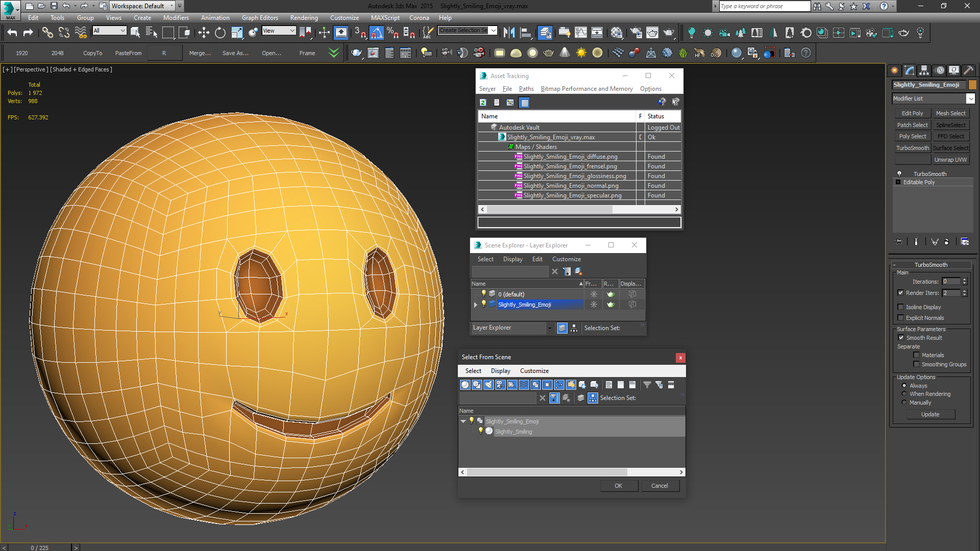Open the Graph Editors menu
The width and height of the screenshot is (980, 551).
(x=260, y=18)
